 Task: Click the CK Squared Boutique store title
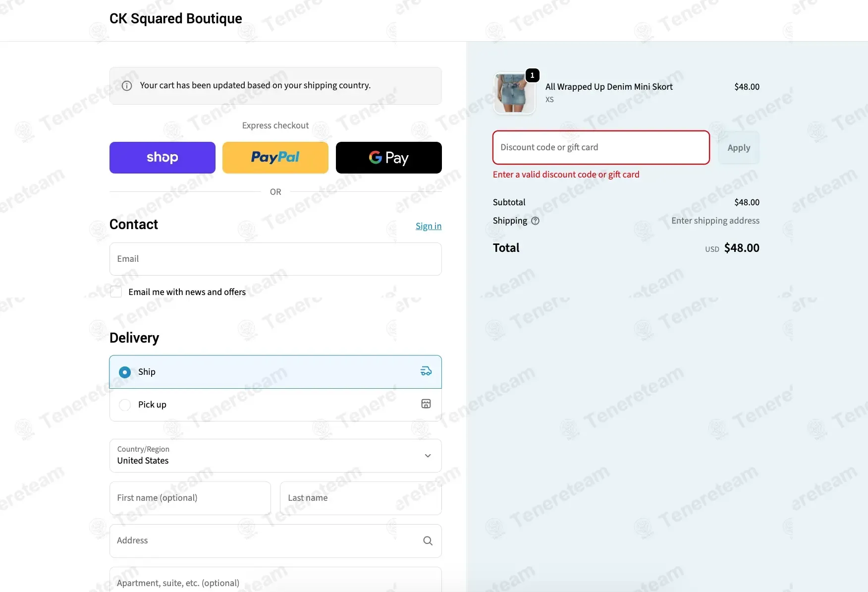pos(175,19)
